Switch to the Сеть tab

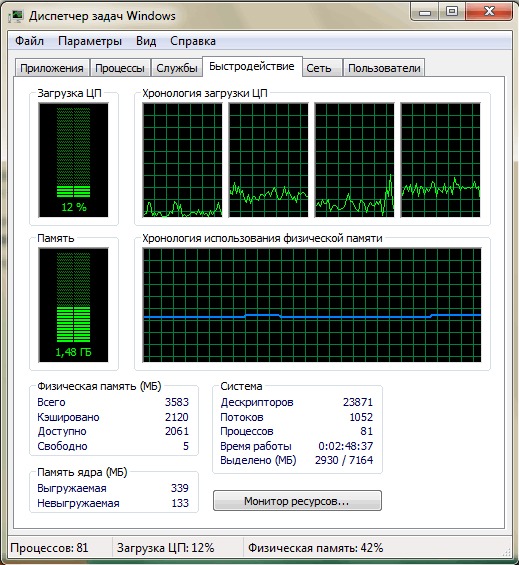point(319,68)
